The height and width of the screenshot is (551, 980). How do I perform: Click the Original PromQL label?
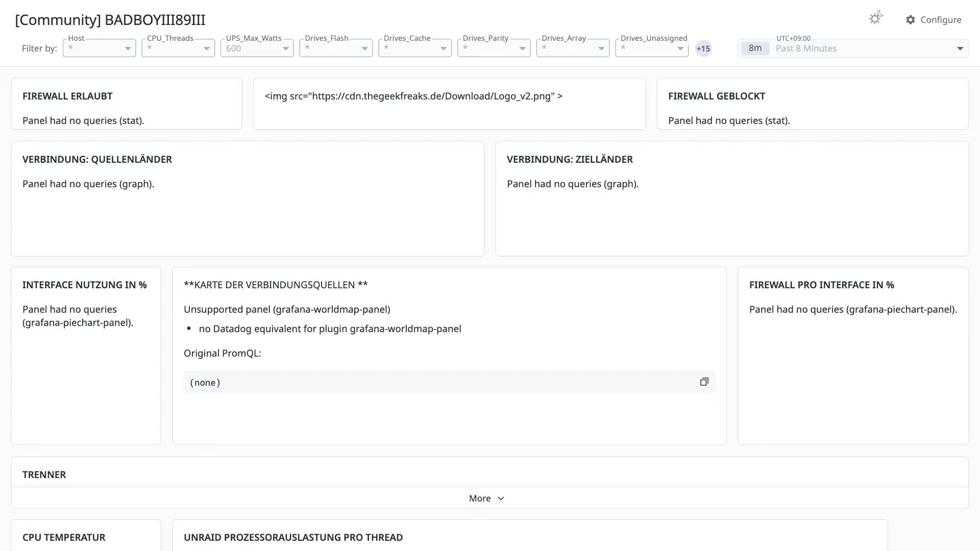point(223,353)
